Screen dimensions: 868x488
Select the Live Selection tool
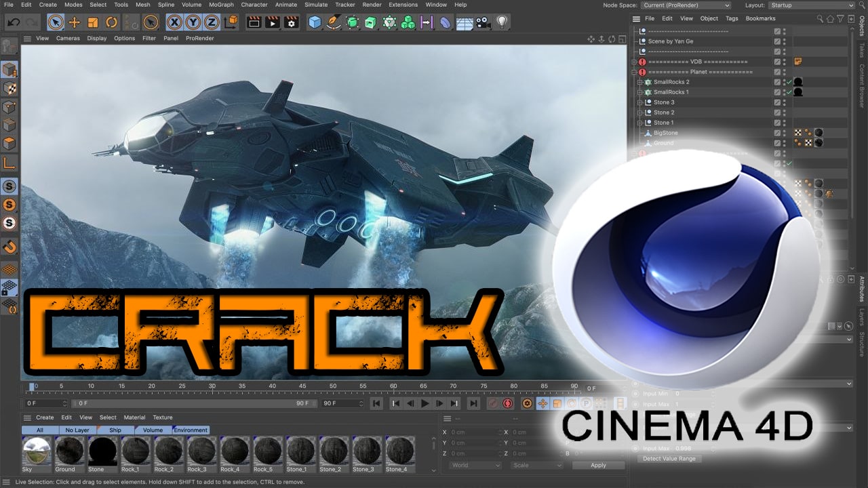click(56, 22)
